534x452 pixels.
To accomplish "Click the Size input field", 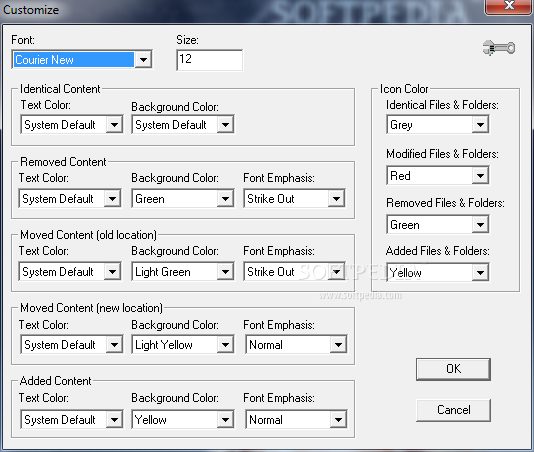I will [x=209, y=60].
